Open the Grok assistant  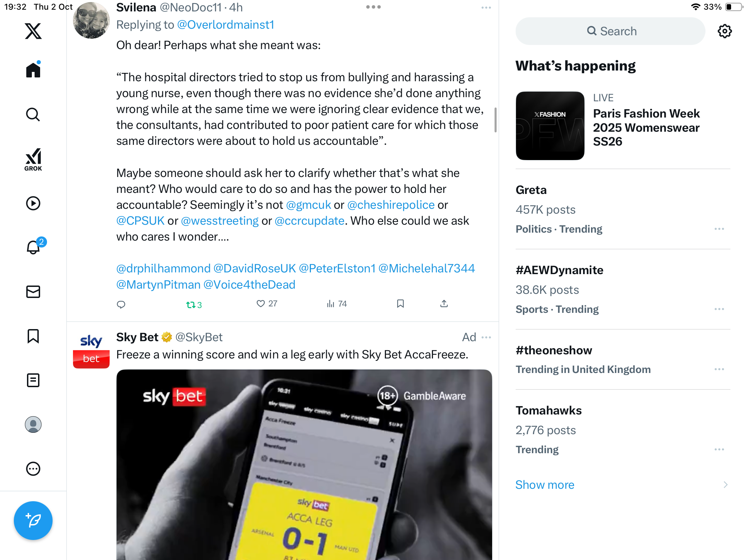33,159
